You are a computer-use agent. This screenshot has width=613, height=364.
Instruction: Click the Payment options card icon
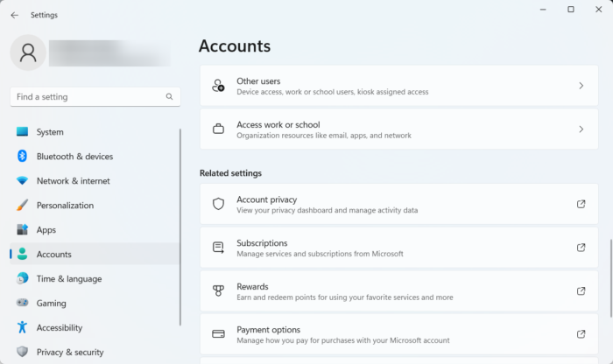219,334
